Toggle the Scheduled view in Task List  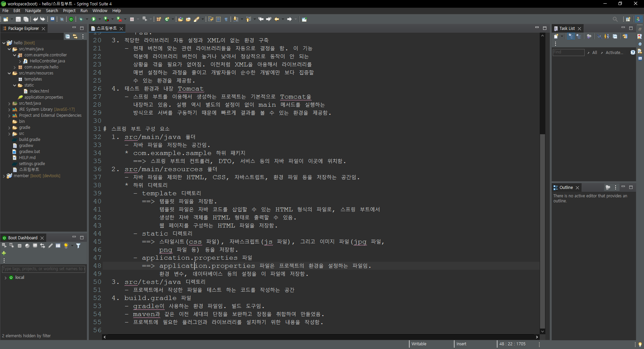(579, 36)
